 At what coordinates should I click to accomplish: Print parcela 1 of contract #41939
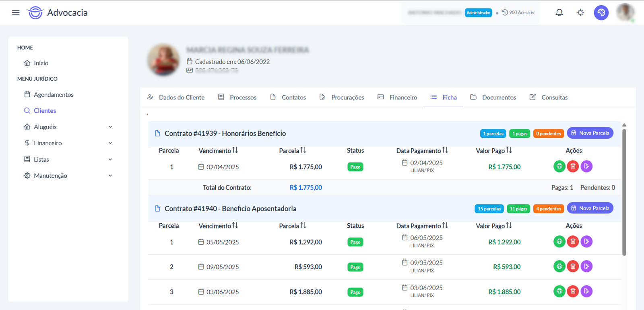coord(559,166)
